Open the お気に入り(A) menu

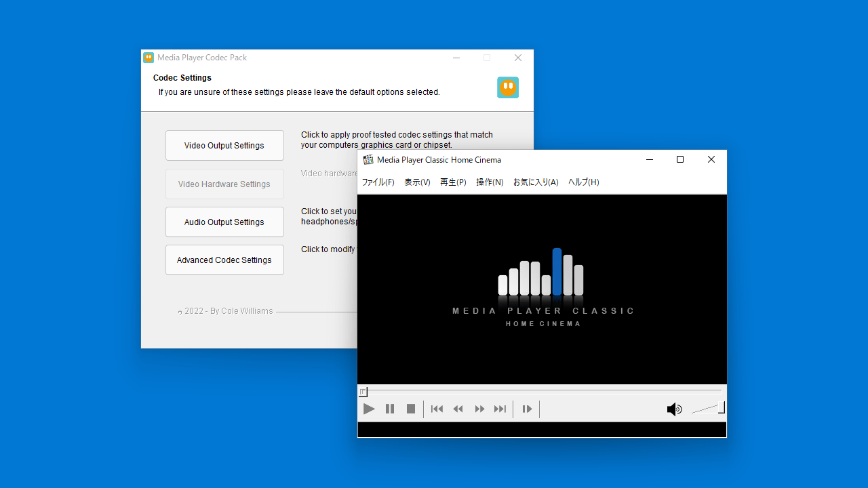(536, 182)
